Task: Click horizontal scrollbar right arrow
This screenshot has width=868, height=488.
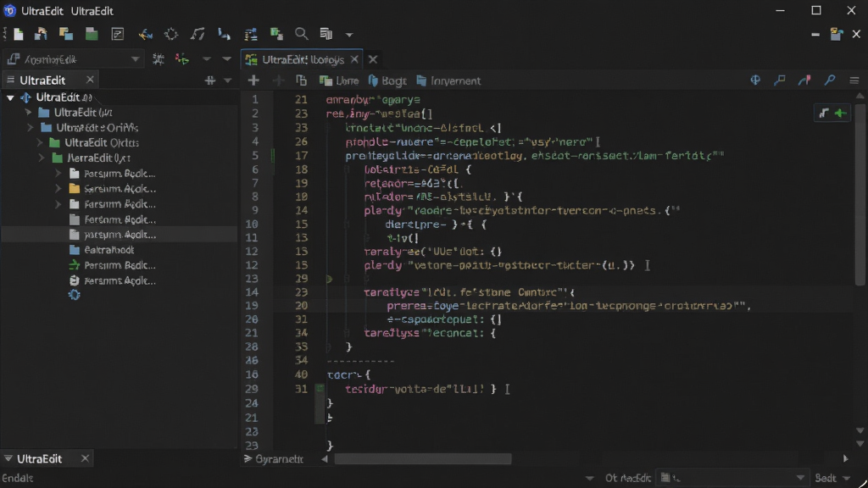Action: pos(845,458)
